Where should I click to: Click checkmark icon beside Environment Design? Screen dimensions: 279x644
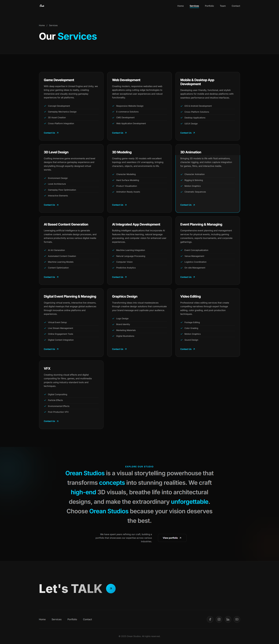pyautogui.click(x=45, y=178)
